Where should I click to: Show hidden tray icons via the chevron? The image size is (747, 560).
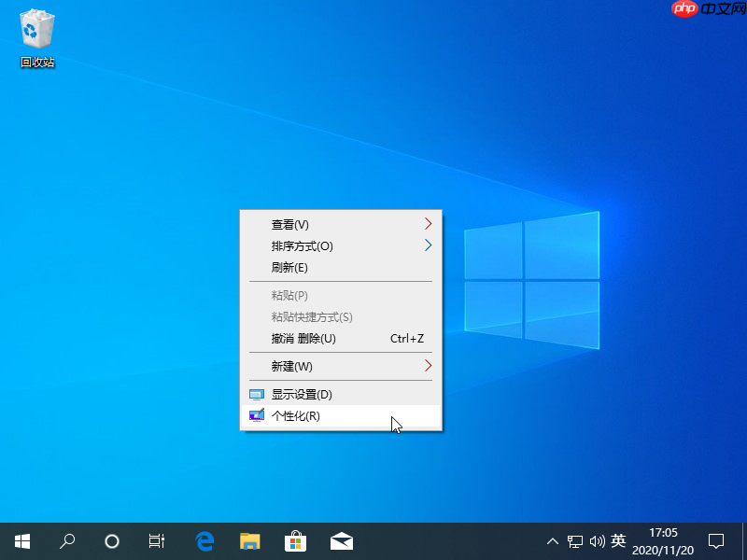point(553,540)
